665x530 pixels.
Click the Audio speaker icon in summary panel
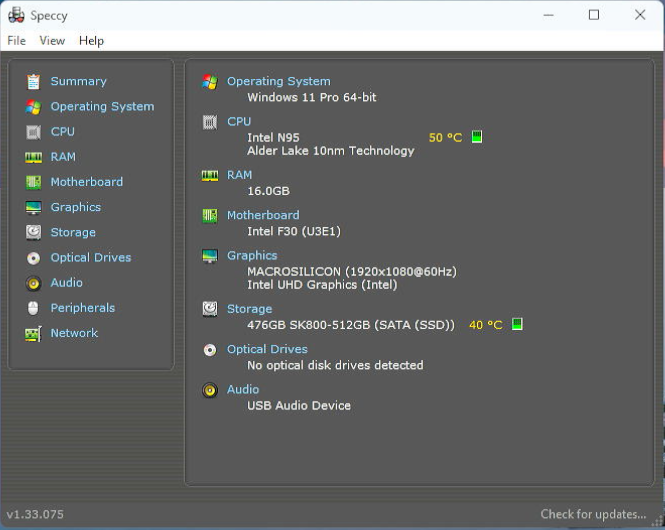pos(210,390)
